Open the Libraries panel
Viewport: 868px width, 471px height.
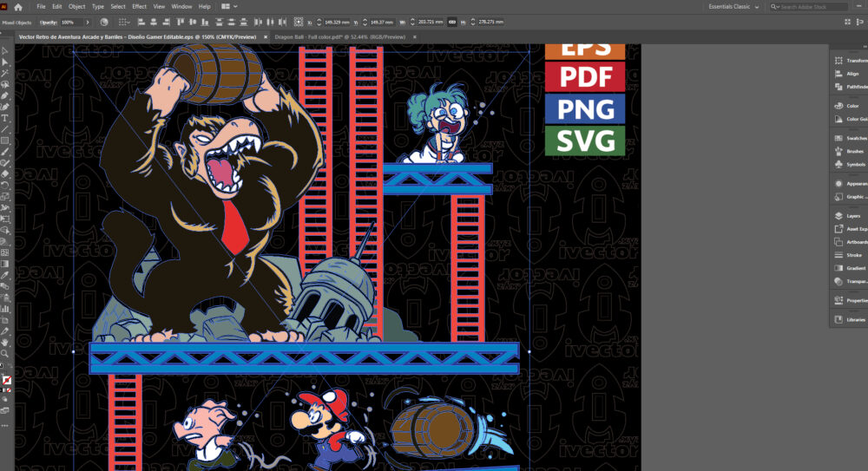(851, 319)
